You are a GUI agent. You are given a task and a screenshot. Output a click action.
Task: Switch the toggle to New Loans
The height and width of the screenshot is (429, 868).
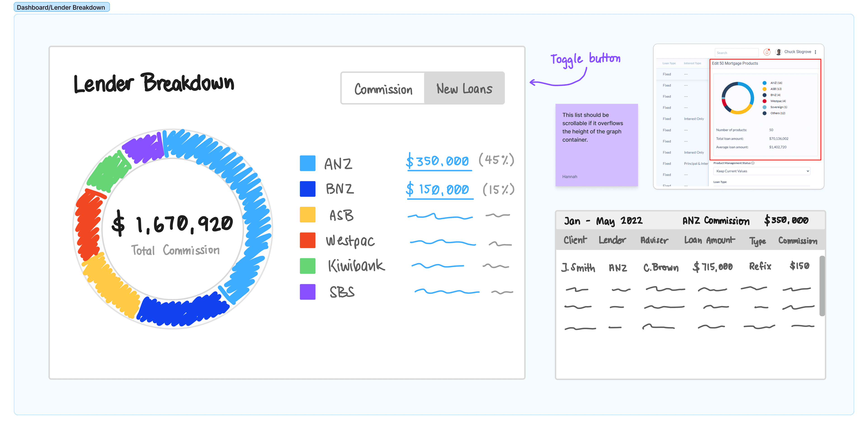pos(464,88)
